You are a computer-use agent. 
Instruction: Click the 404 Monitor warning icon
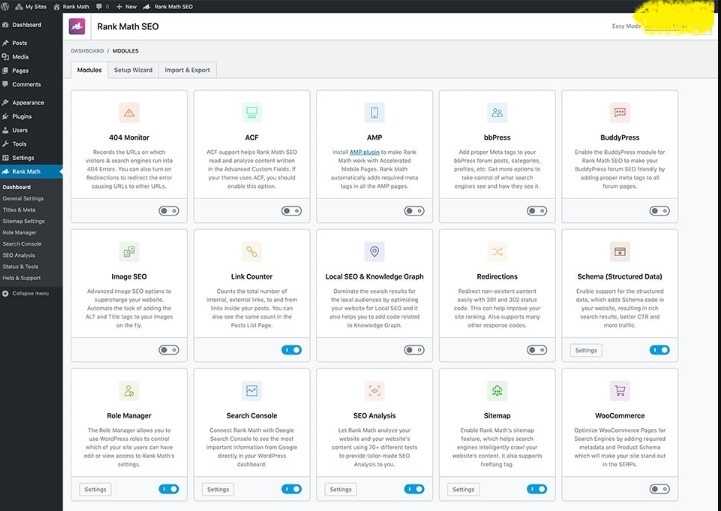pos(129,112)
